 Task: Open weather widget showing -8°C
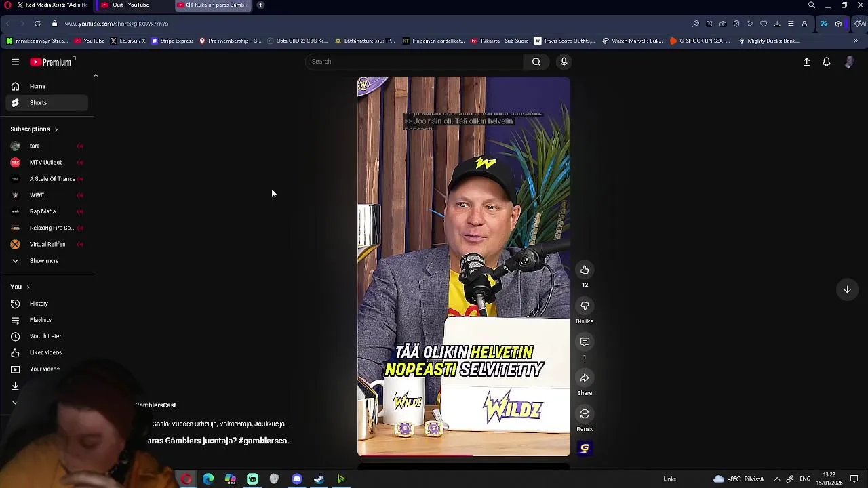pyautogui.click(x=738, y=479)
